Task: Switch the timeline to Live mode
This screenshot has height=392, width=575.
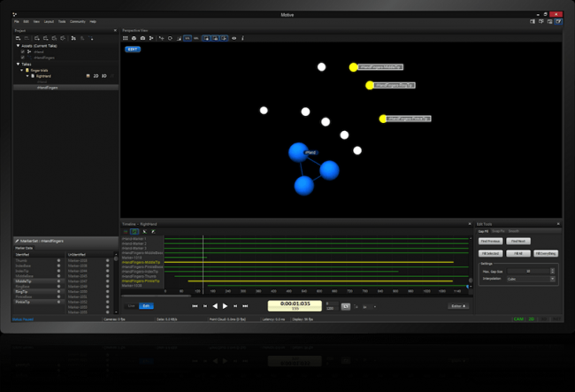Action: point(132,306)
